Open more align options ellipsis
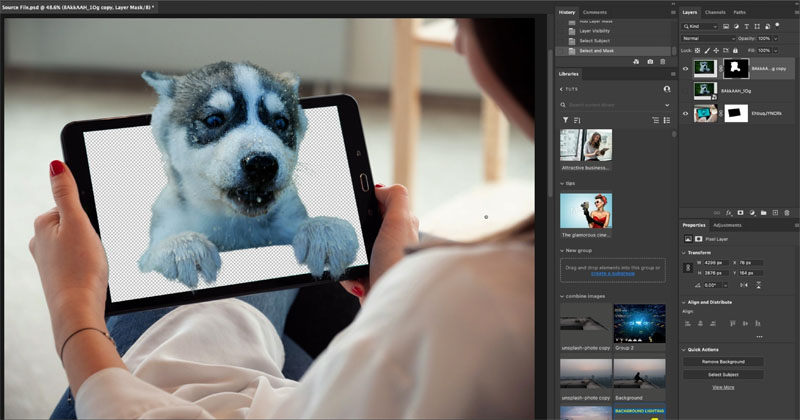The width and height of the screenshot is (800, 420). tap(759, 337)
